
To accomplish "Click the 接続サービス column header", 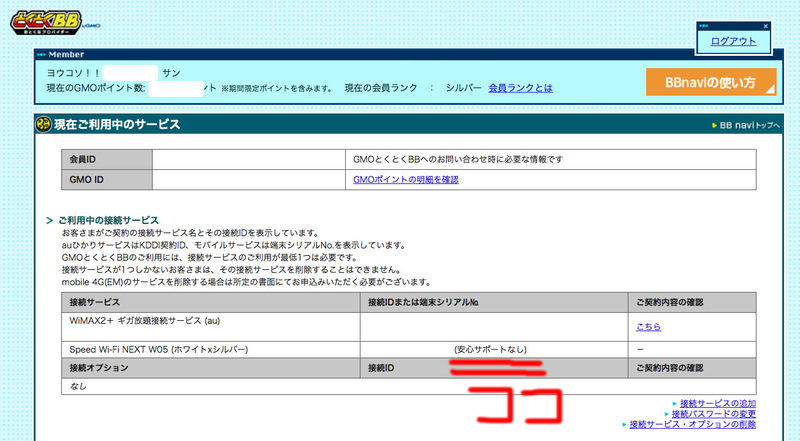I will (211, 302).
